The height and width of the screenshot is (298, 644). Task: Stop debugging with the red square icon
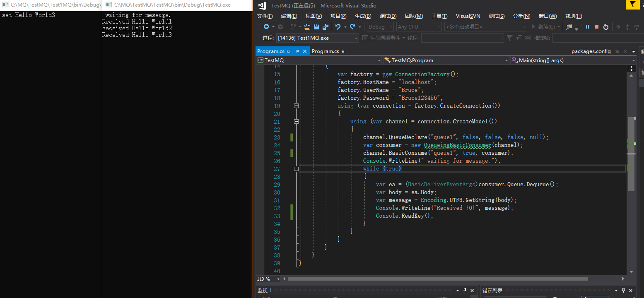point(597,26)
